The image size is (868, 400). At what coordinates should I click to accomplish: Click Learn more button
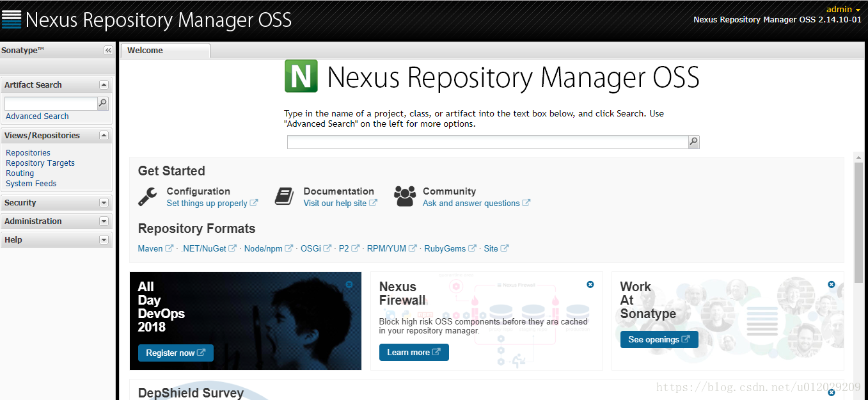pyautogui.click(x=414, y=352)
